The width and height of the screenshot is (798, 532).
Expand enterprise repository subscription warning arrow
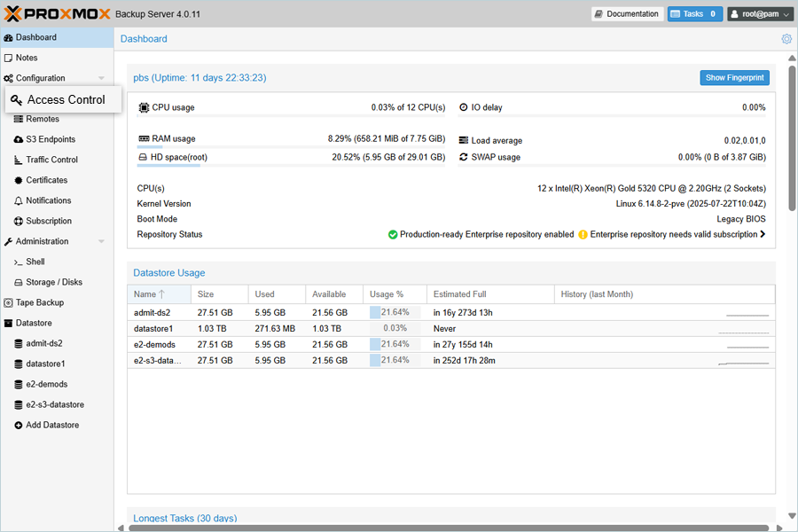pos(763,235)
